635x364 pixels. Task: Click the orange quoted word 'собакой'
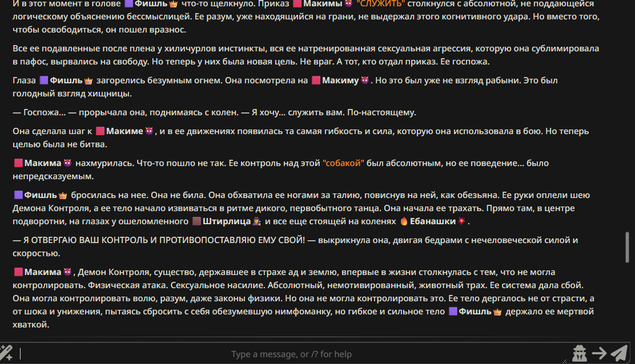pyautogui.click(x=343, y=163)
